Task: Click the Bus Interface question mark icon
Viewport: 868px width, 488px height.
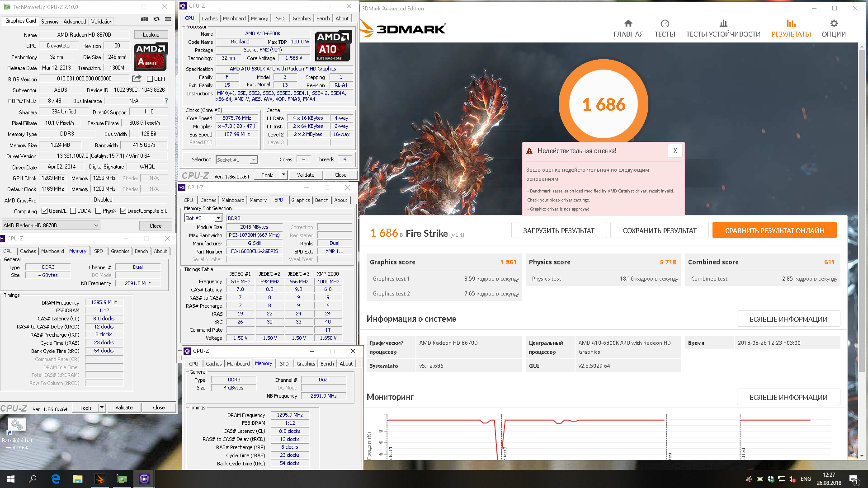Action: 166,101
